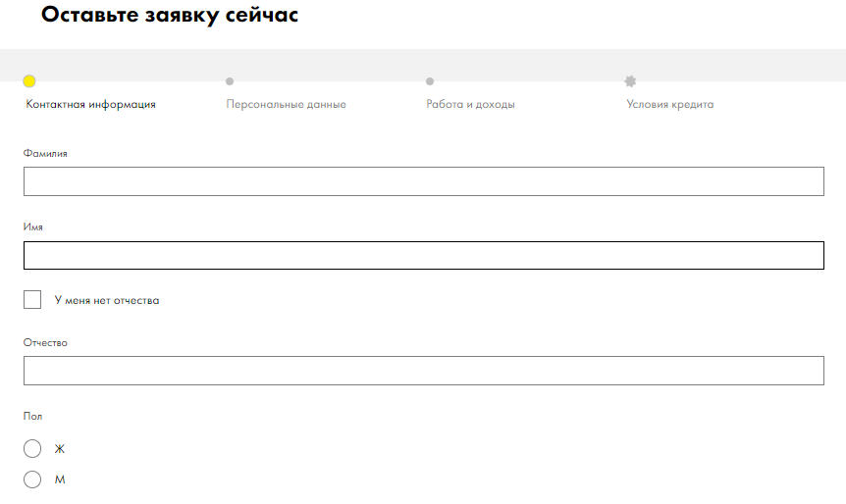
Task: Open the Контактная информация step label
Action: click(x=90, y=104)
